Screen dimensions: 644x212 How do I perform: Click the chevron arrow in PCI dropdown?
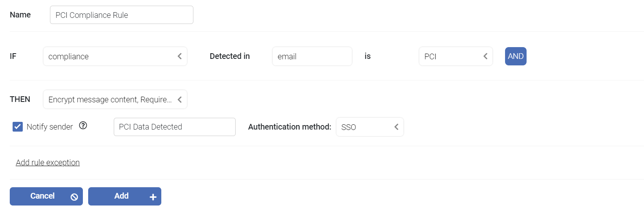click(485, 56)
